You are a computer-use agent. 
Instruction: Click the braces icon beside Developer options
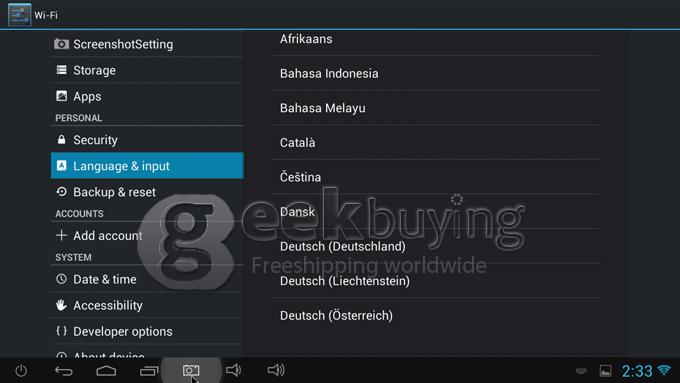62,331
